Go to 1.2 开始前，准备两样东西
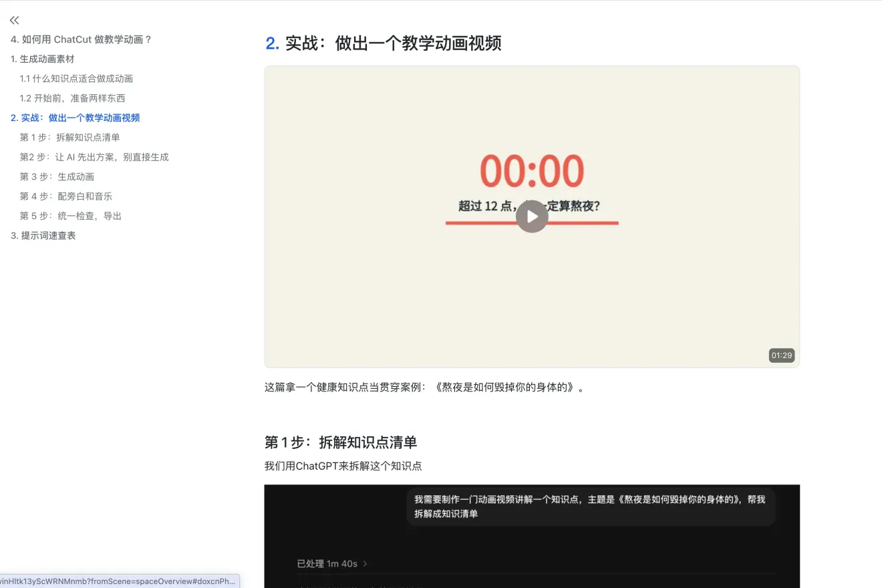 click(x=72, y=98)
